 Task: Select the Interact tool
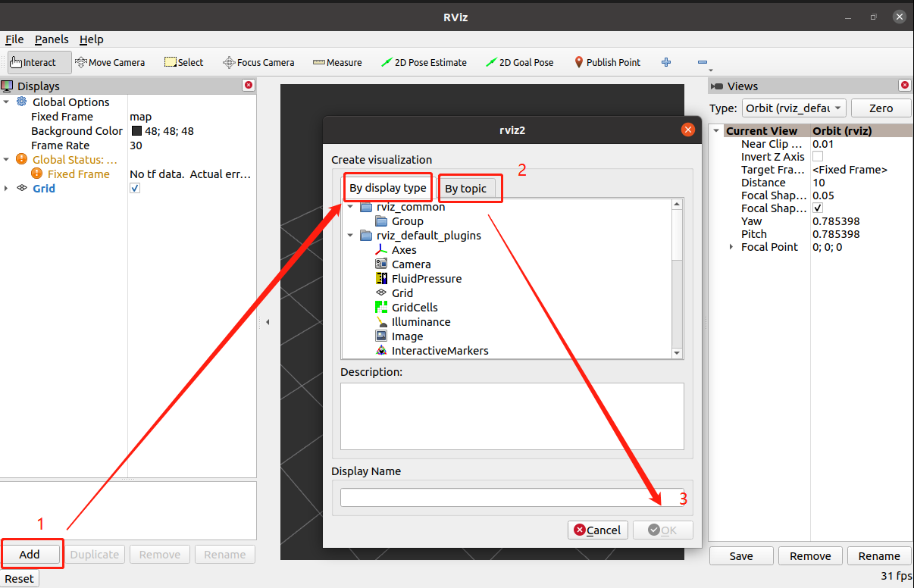pos(39,63)
